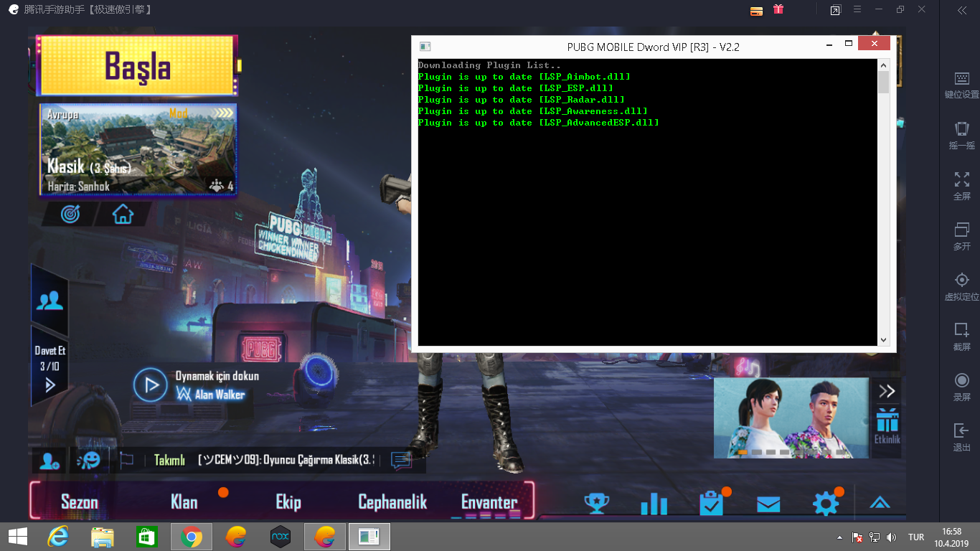Click the red gift icon in emulator title bar

tap(778, 10)
